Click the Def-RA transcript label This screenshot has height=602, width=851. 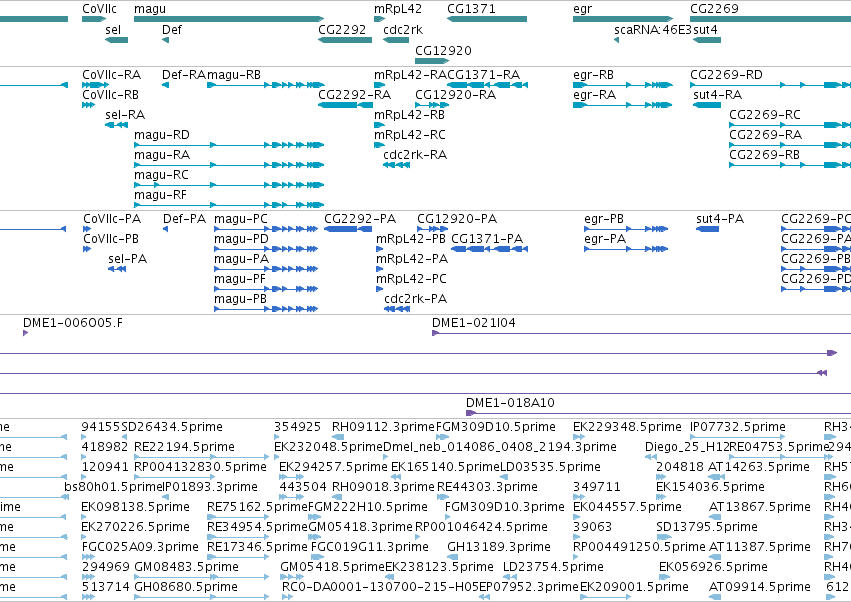[184, 75]
